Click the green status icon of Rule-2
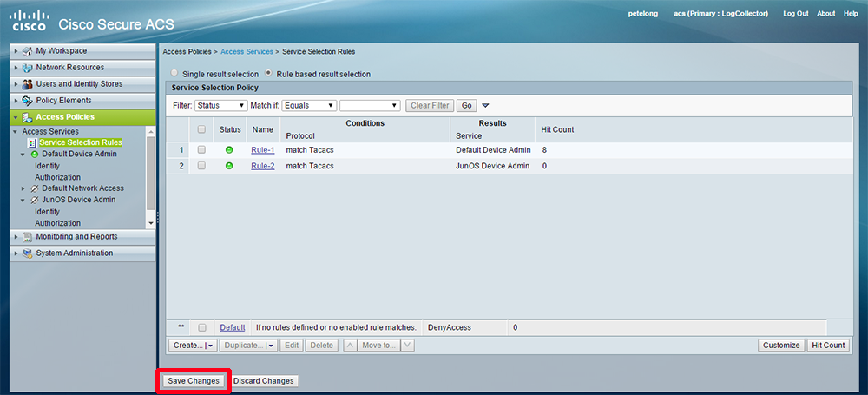The image size is (868, 395). 229,166
